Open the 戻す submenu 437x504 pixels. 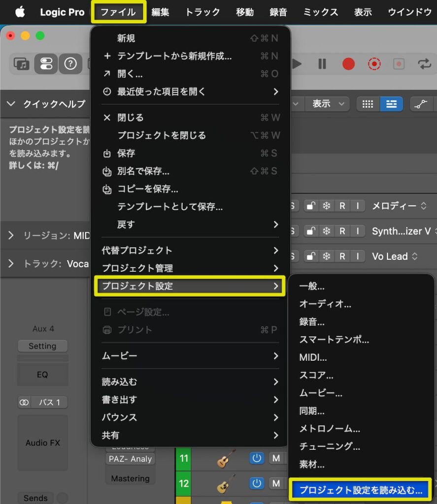coord(190,224)
